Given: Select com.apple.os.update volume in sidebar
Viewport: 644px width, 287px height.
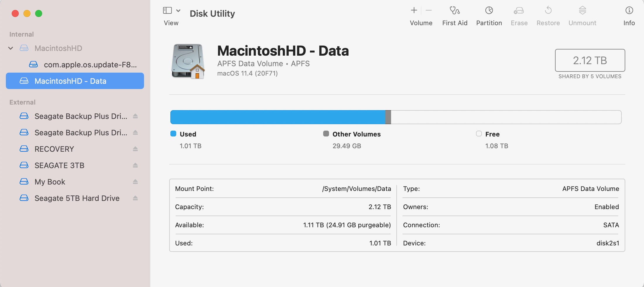Looking at the screenshot, I should (x=76, y=64).
